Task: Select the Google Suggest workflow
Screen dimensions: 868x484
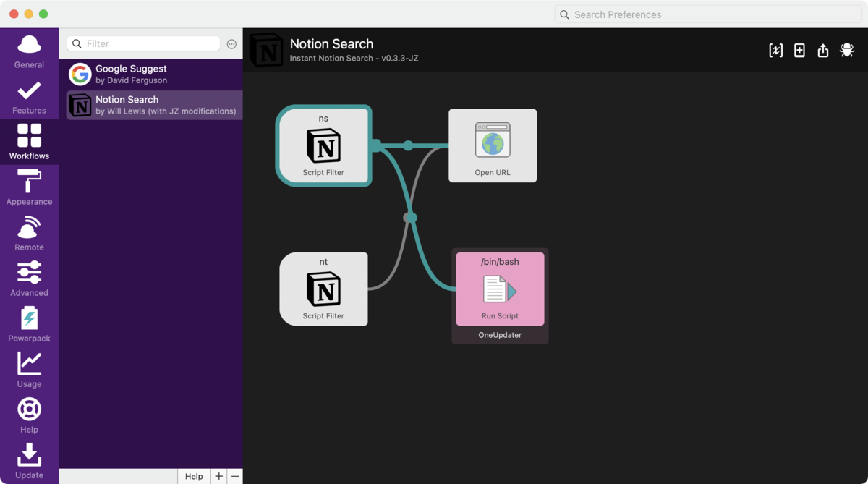Action: pyautogui.click(x=154, y=74)
